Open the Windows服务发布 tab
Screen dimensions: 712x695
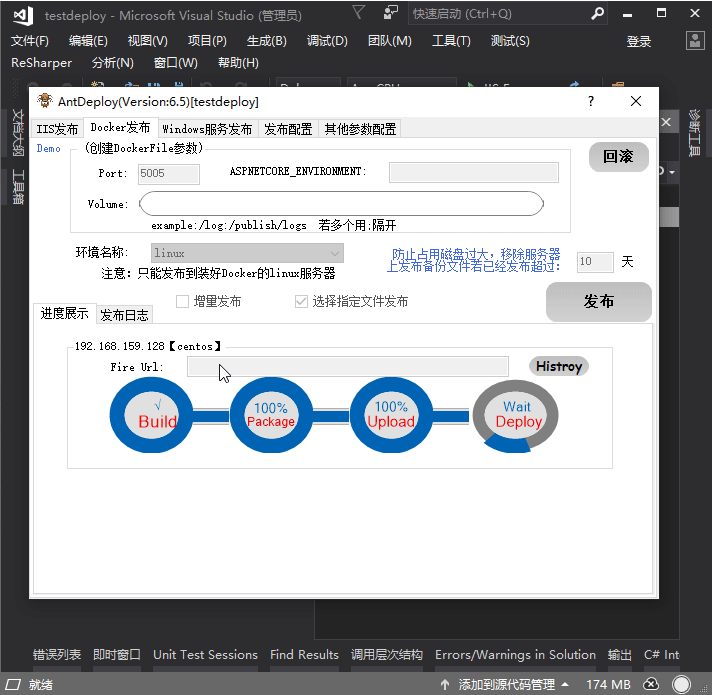pyautogui.click(x=207, y=129)
